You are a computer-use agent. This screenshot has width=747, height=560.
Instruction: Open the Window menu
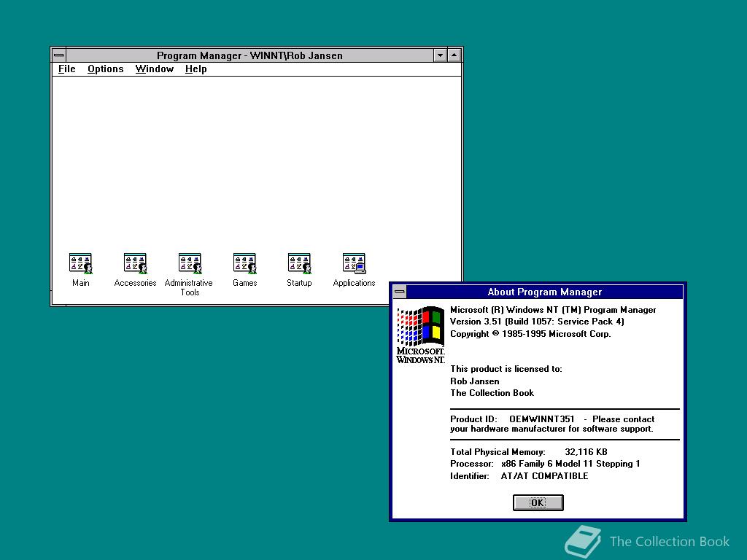pyautogui.click(x=154, y=69)
